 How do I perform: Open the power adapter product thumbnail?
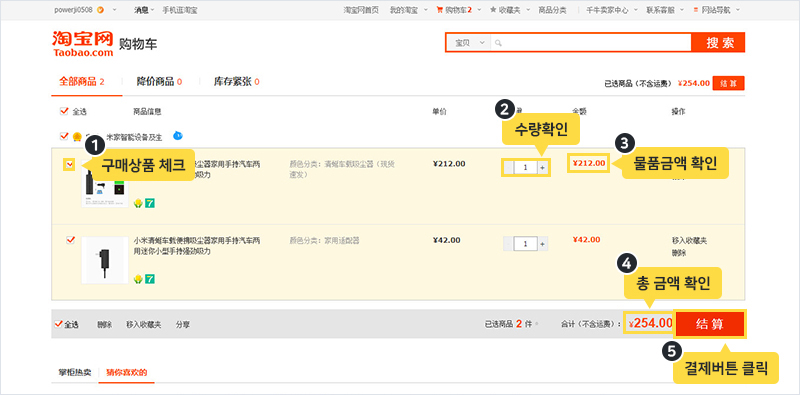105,260
